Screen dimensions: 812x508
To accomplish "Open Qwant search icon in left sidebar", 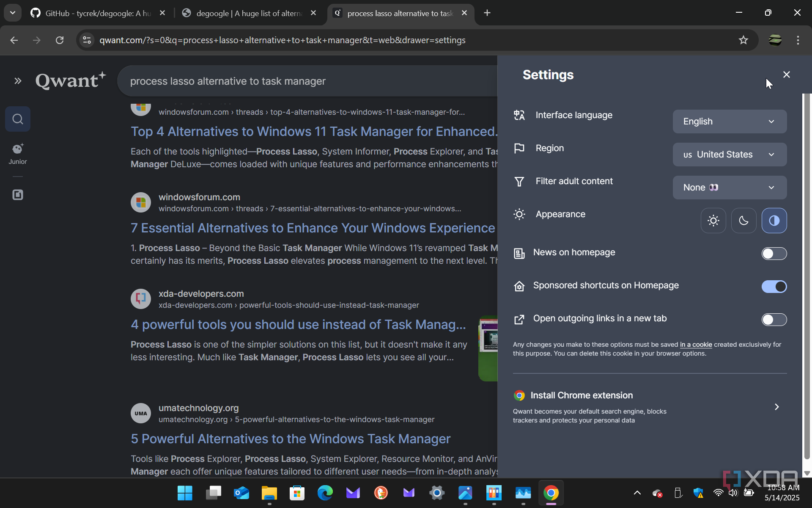I will [x=18, y=119].
